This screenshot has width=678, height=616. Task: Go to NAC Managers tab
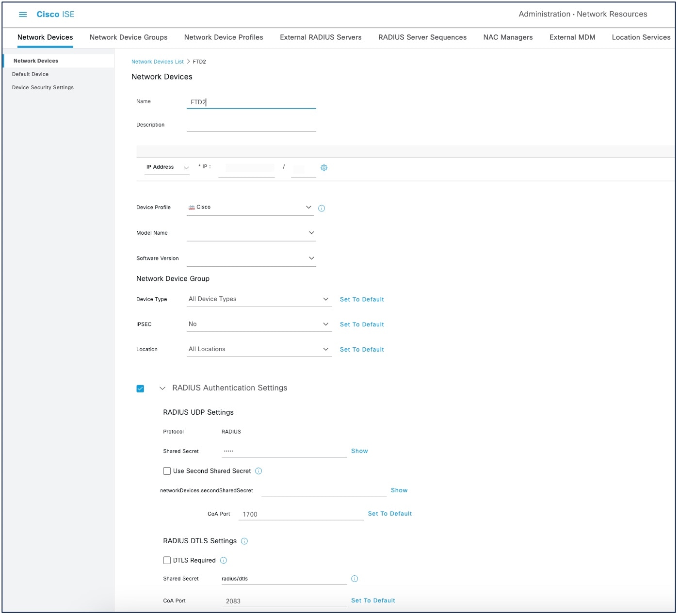(508, 37)
